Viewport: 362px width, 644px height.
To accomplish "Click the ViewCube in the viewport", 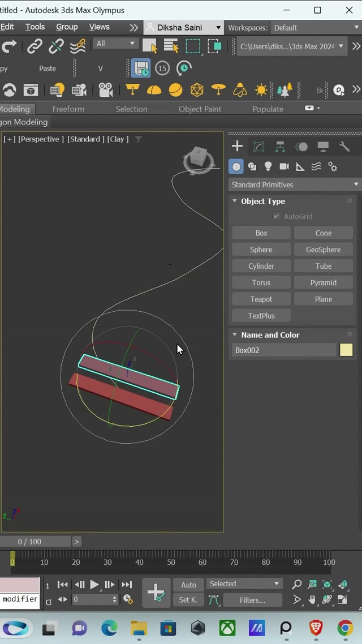I will click(199, 158).
